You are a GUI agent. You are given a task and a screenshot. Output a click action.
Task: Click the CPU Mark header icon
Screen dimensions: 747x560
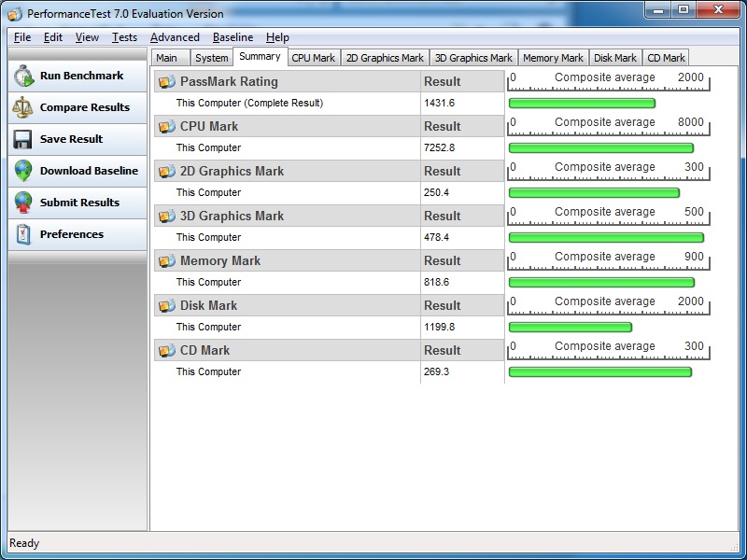167,127
